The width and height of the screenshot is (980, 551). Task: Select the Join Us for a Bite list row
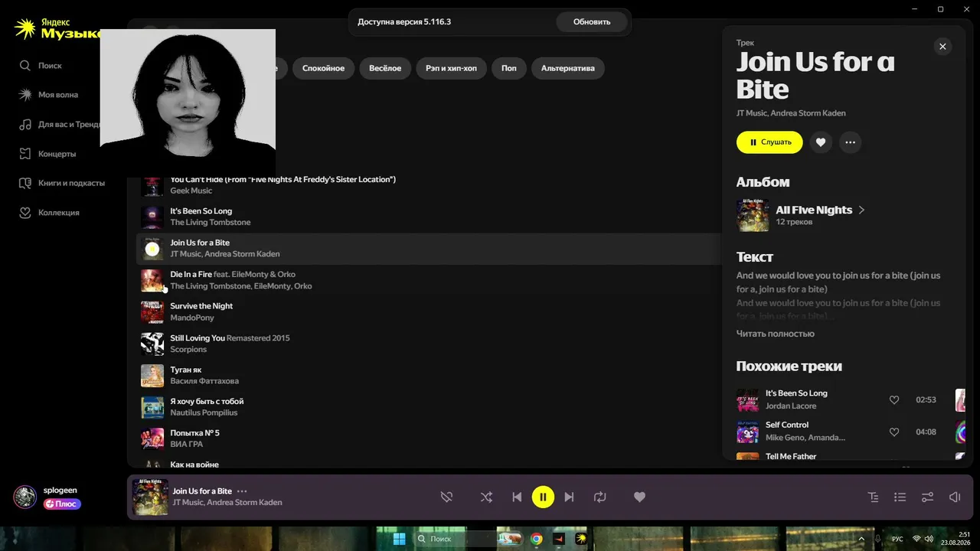[x=429, y=249]
